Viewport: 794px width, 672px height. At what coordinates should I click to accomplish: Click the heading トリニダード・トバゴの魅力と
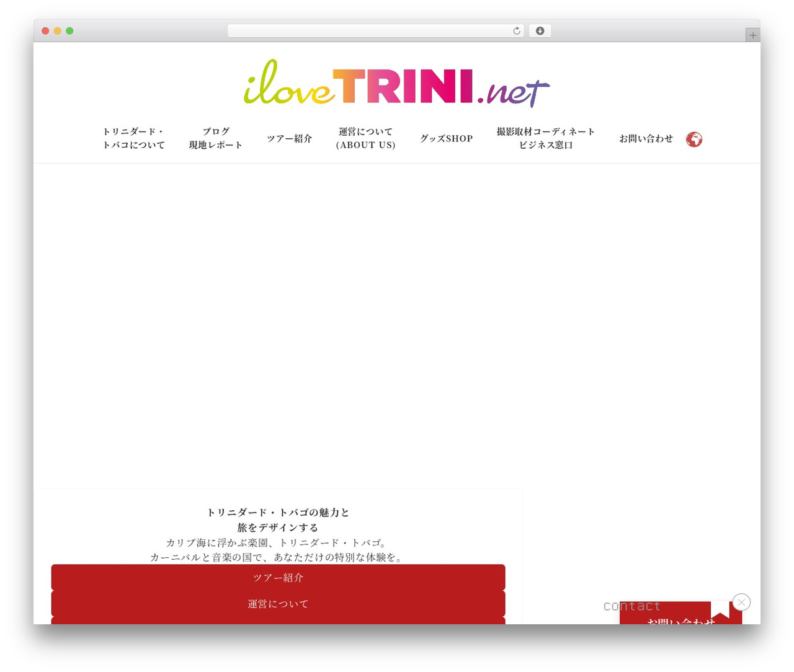278,512
